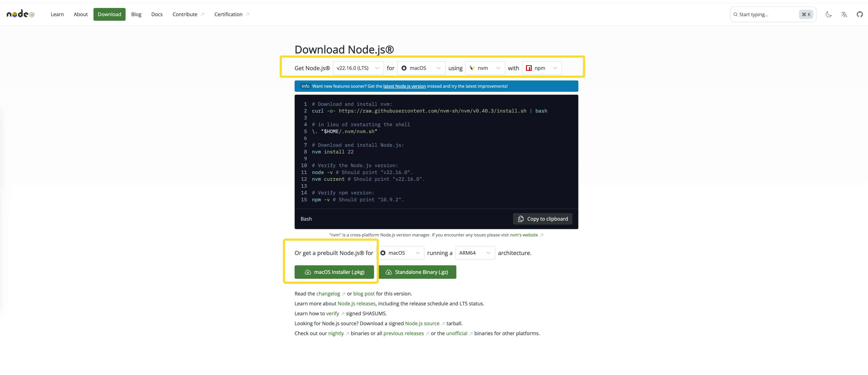
Task: Open the macOS platform dropdown in first row
Action: click(x=421, y=68)
